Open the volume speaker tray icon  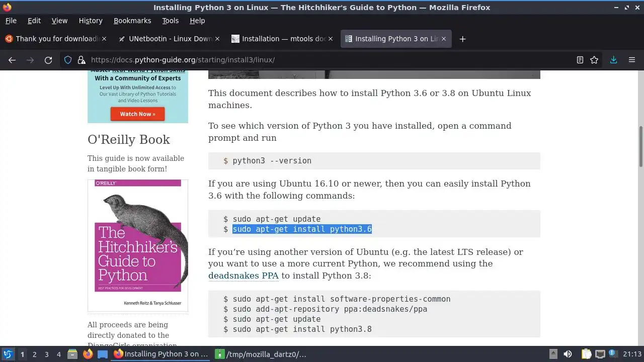pyautogui.click(x=568, y=354)
